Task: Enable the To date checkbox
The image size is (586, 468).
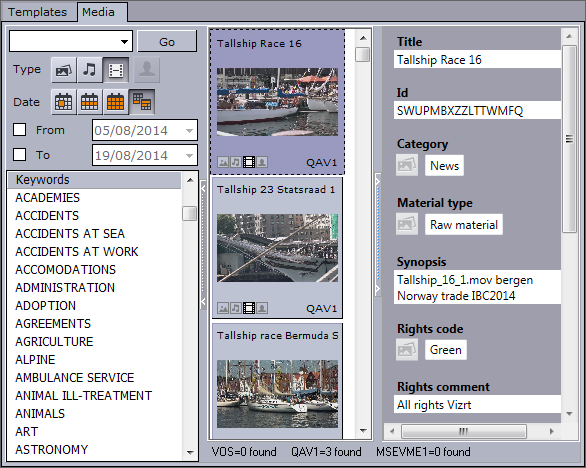Action: point(19,154)
